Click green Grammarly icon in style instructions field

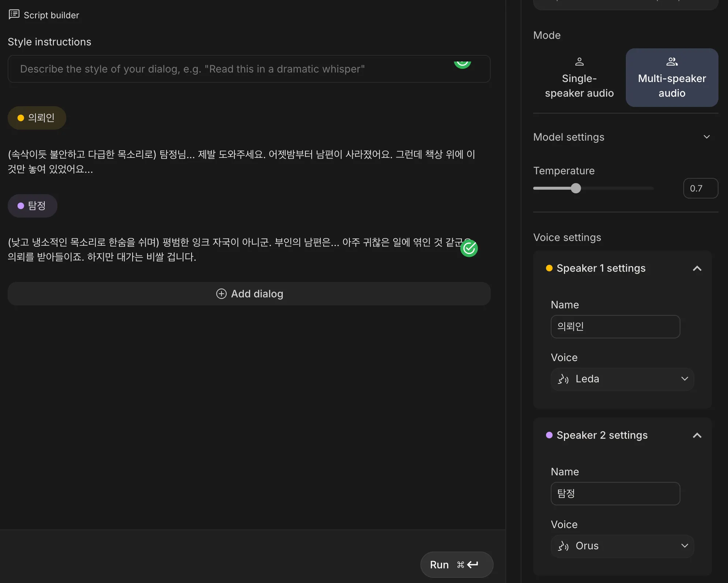point(462,64)
